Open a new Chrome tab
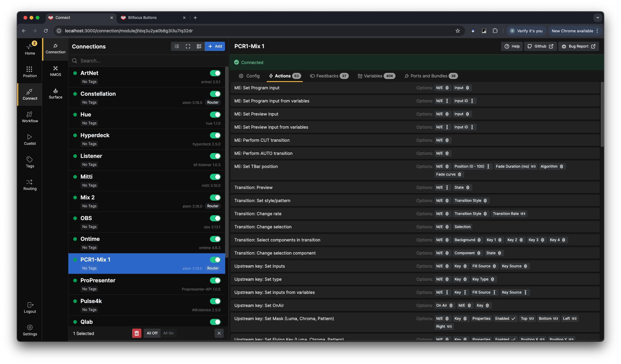The height and width of the screenshot is (364, 621). (x=195, y=18)
